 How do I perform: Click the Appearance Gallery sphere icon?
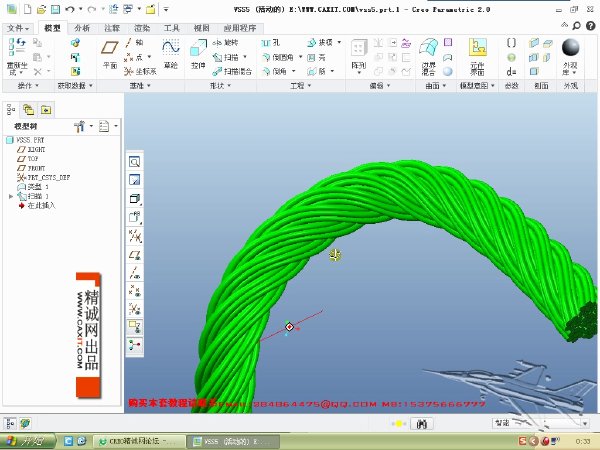[x=571, y=47]
